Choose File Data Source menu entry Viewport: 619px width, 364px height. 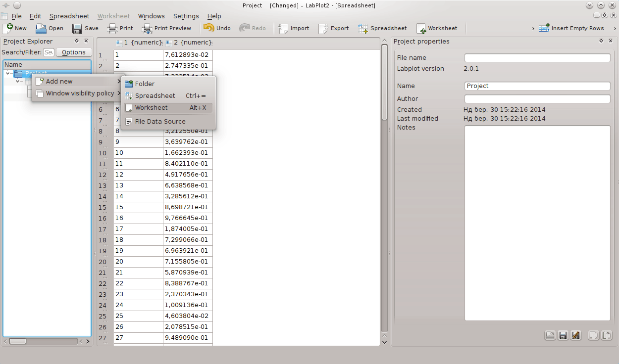tap(160, 121)
